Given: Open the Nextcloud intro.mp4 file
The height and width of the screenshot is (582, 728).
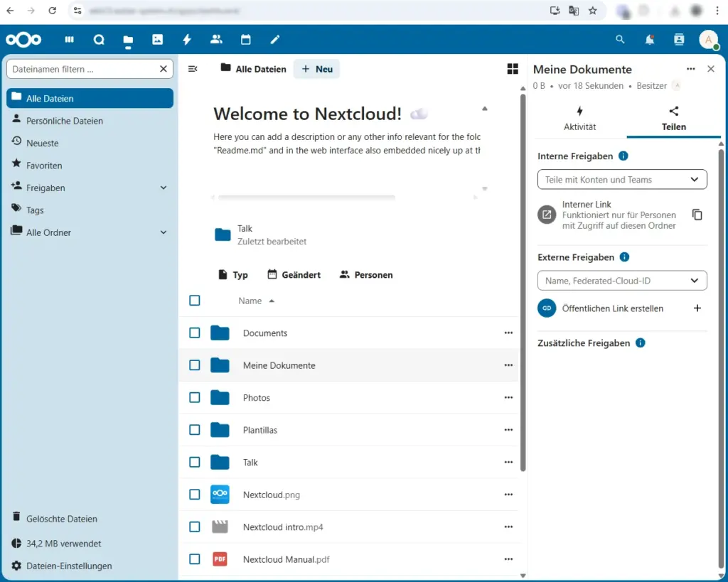Looking at the screenshot, I should coord(283,527).
